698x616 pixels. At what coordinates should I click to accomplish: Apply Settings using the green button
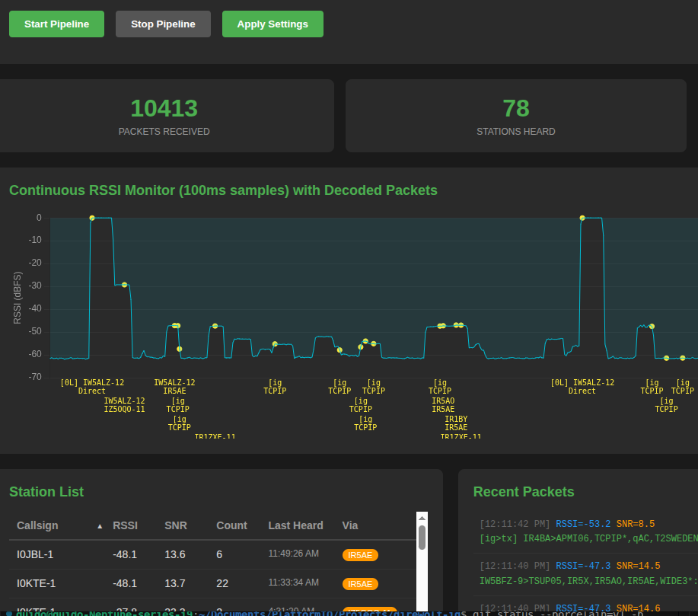coord(273,24)
